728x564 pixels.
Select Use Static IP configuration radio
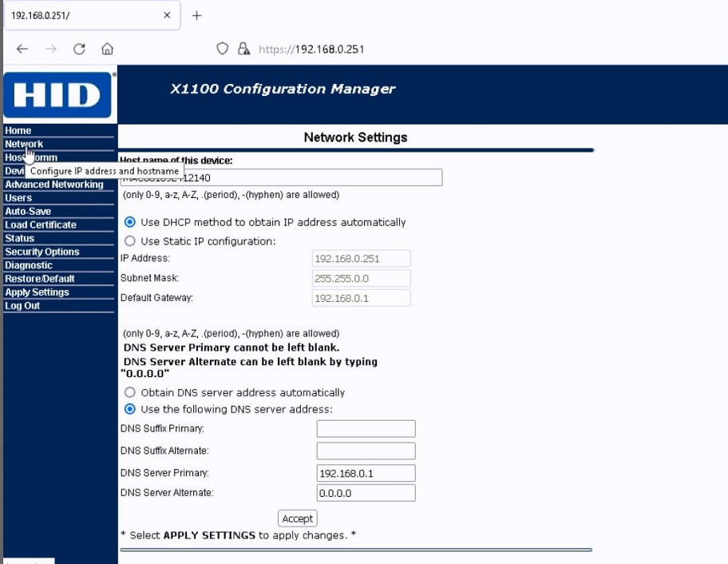130,240
